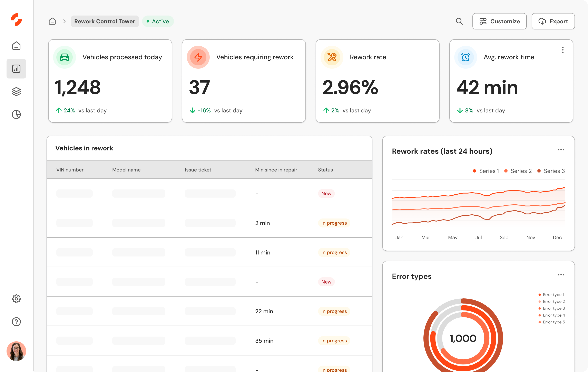588x372 pixels.
Task: Click the orange app logo in sidebar
Action: [16, 20]
